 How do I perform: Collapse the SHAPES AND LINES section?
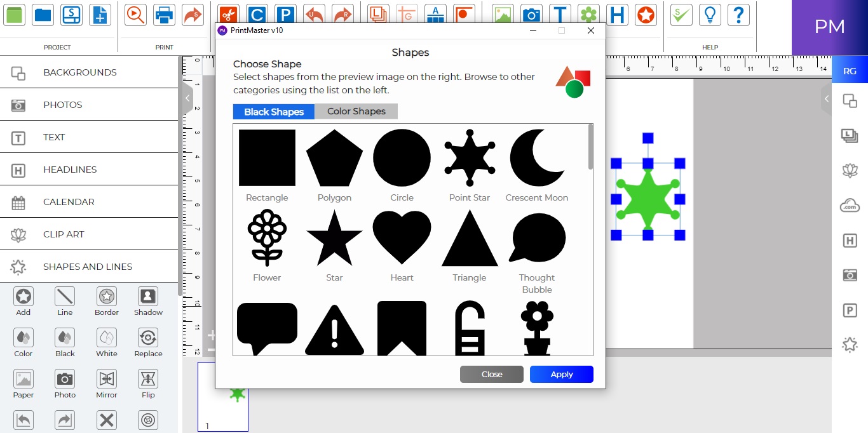[x=89, y=267]
